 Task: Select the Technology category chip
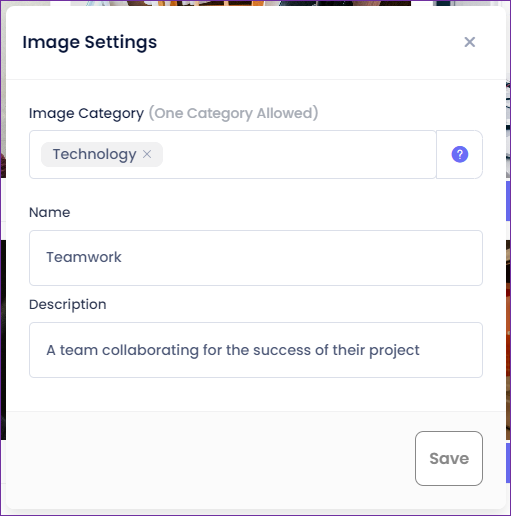(x=94, y=154)
